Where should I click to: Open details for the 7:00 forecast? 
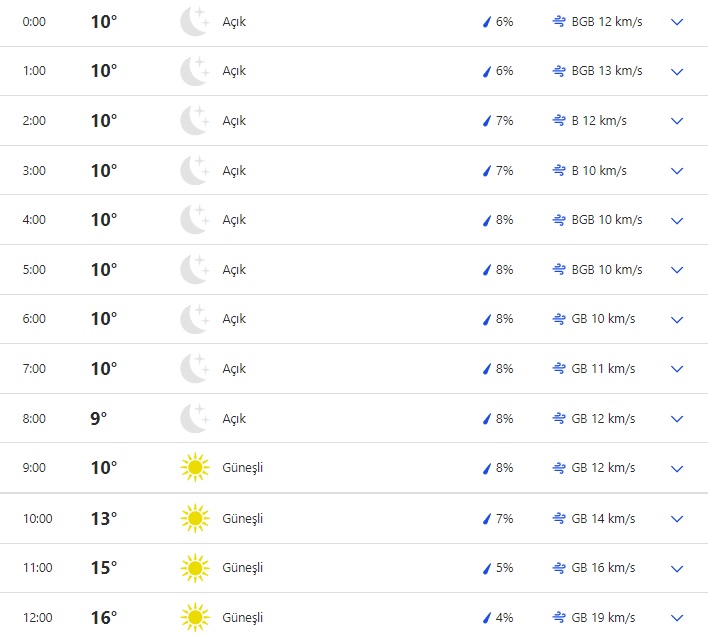click(677, 369)
